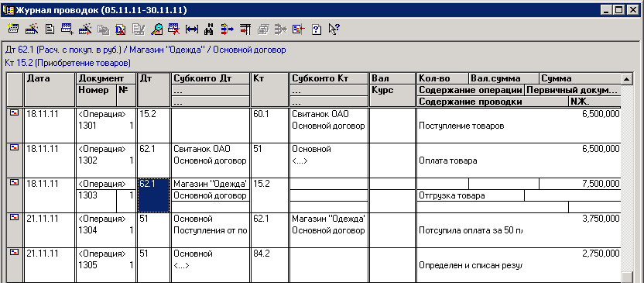The image size is (644, 283).
Task: Click the Субконто Дт column header
Action: coord(211,78)
